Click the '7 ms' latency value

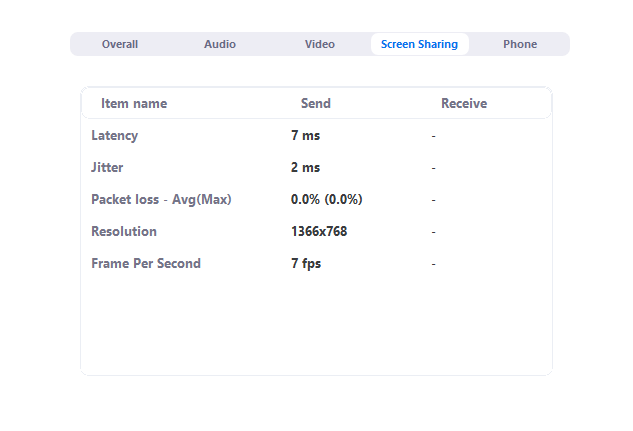tap(305, 136)
